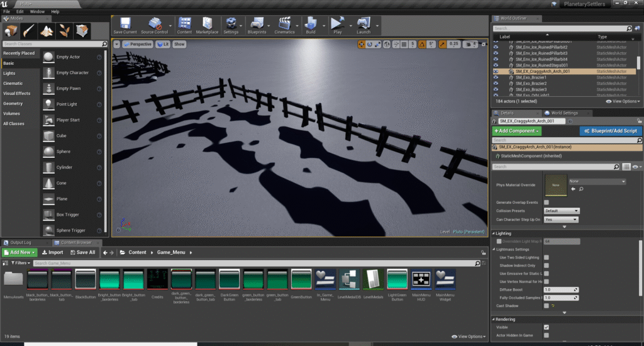Select the Point Light actor icon

49,104
